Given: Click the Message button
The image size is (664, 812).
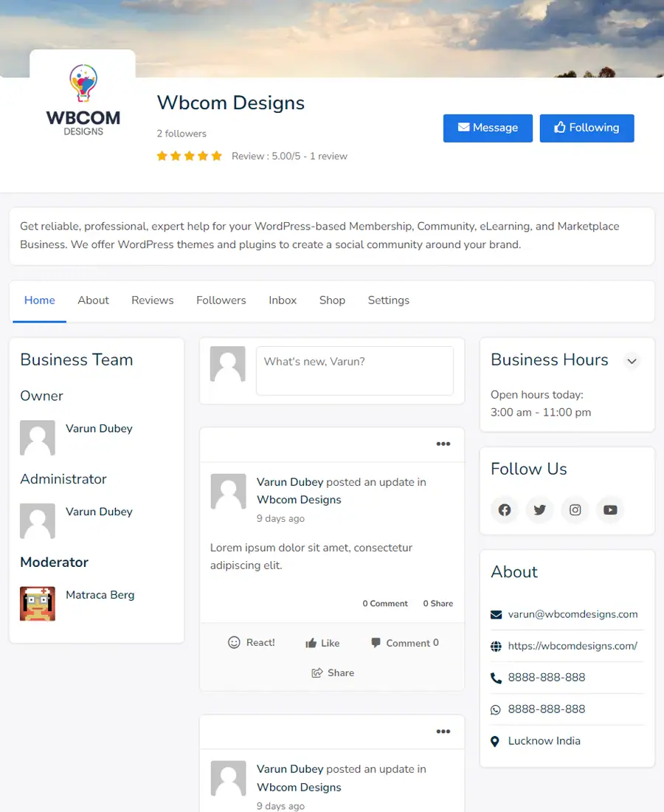Looking at the screenshot, I should 488,128.
